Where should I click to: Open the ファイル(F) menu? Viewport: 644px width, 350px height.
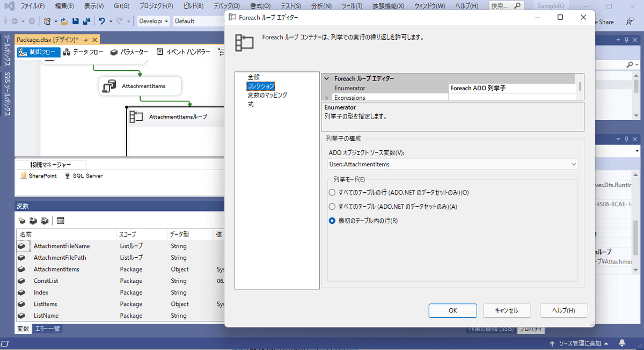pos(33,6)
